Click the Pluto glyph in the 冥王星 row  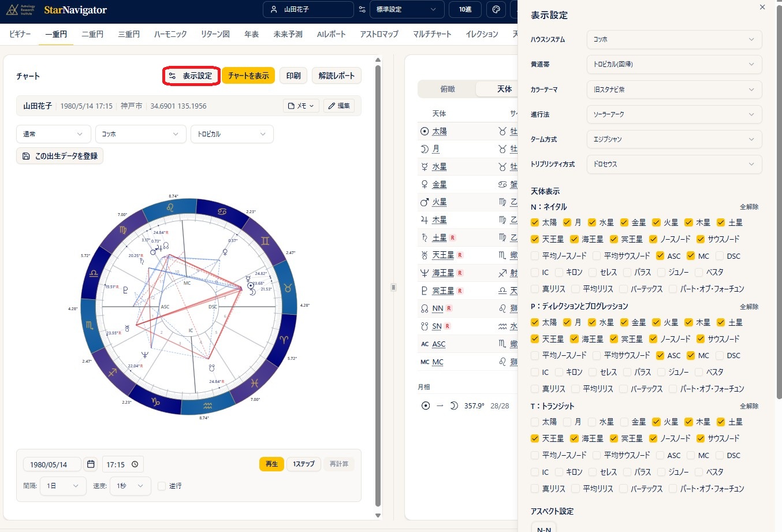click(x=424, y=291)
